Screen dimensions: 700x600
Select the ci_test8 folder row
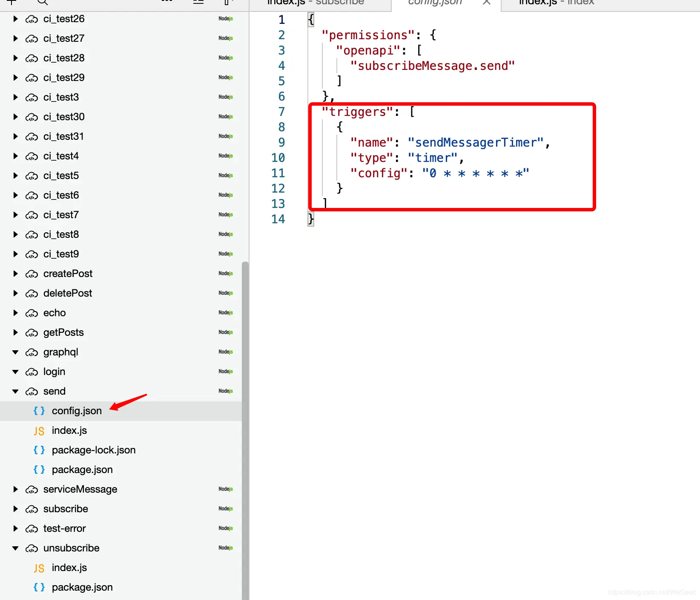121,234
